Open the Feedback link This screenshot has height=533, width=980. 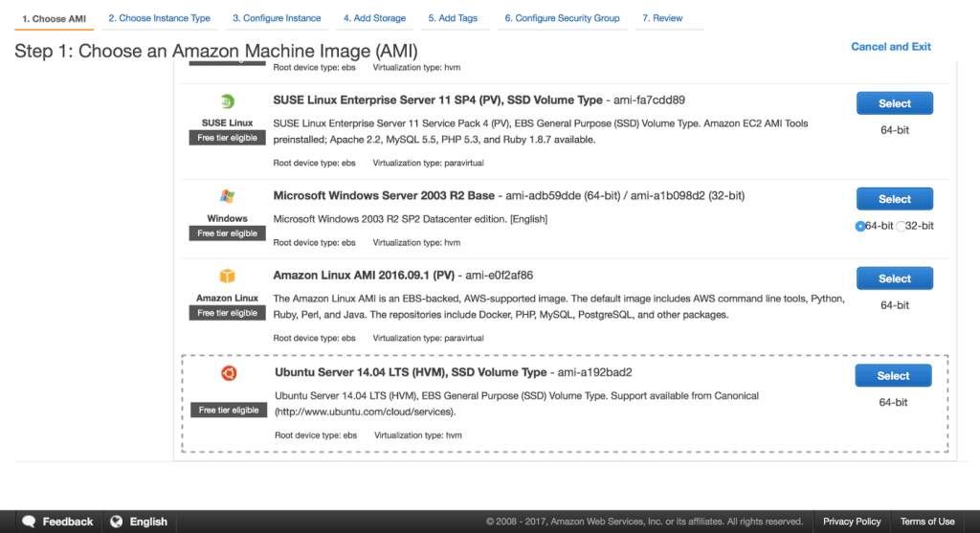click(68, 522)
